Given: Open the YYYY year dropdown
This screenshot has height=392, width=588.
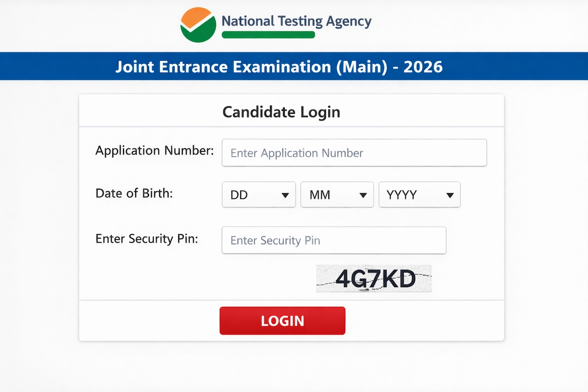Looking at the screenshot, I should coord(419,195).
